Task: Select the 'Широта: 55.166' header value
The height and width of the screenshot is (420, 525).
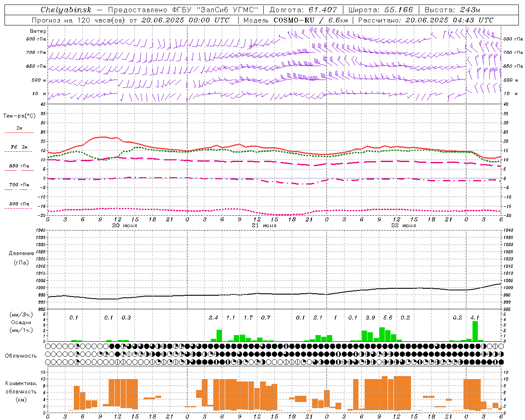Action: click(x=380, y=10)
